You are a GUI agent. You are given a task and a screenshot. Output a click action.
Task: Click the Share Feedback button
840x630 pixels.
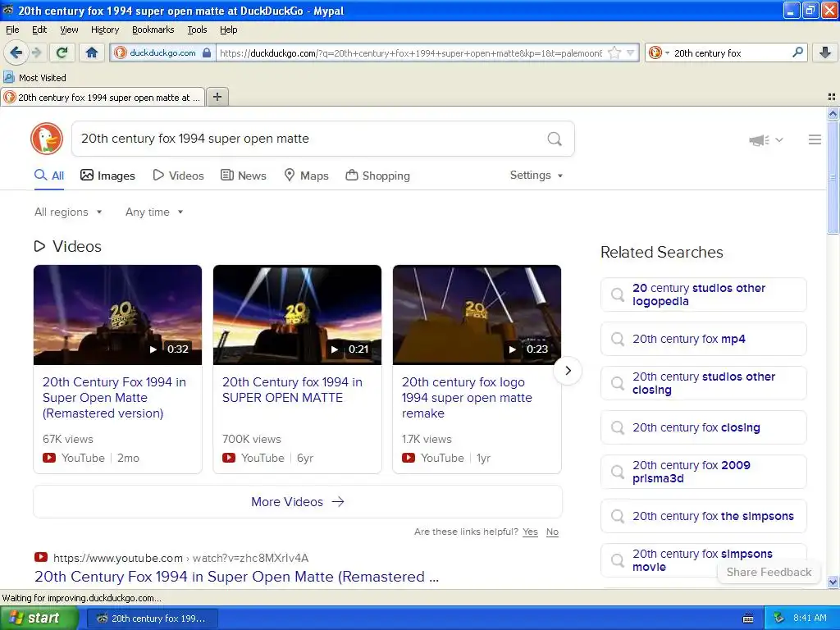769,572
